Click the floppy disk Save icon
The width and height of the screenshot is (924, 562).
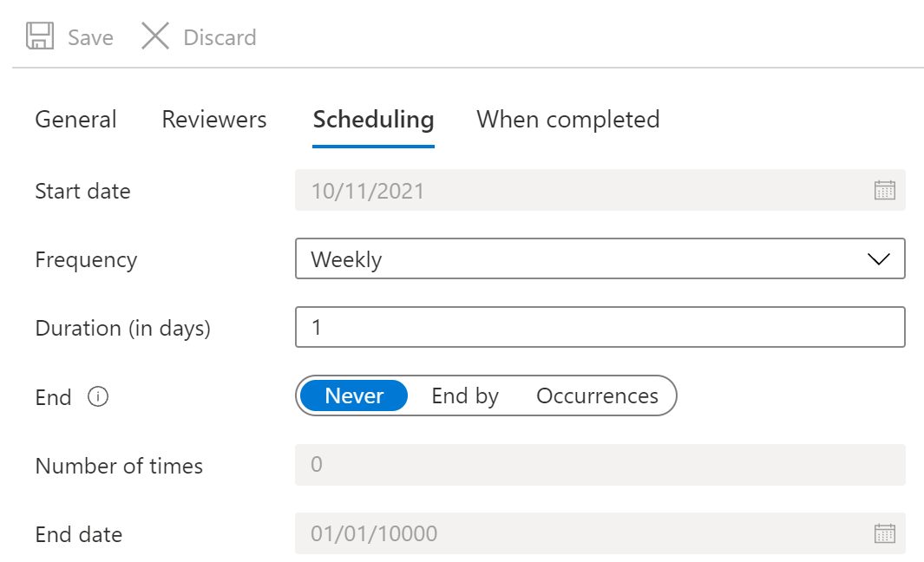pos(39,36)
